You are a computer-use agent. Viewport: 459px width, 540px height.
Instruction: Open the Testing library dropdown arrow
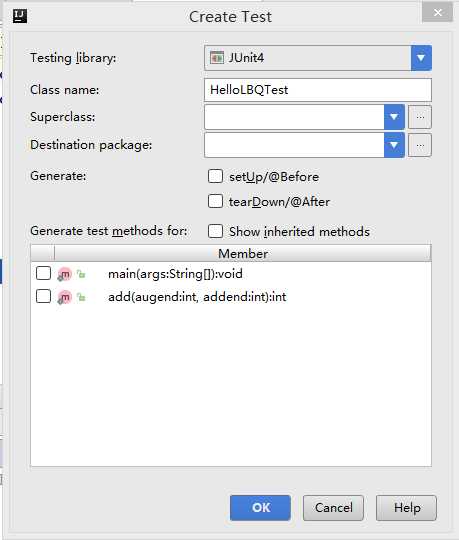pos(421,58)
